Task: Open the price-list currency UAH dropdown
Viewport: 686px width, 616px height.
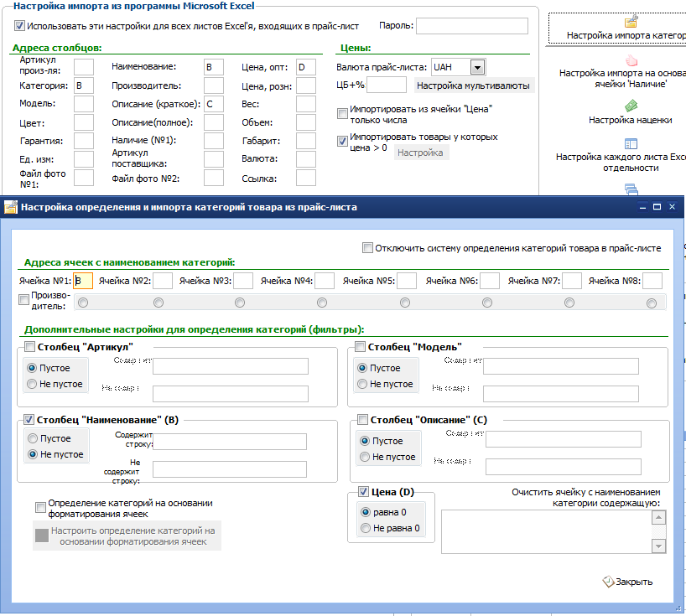Action: [x=478, y=67]
